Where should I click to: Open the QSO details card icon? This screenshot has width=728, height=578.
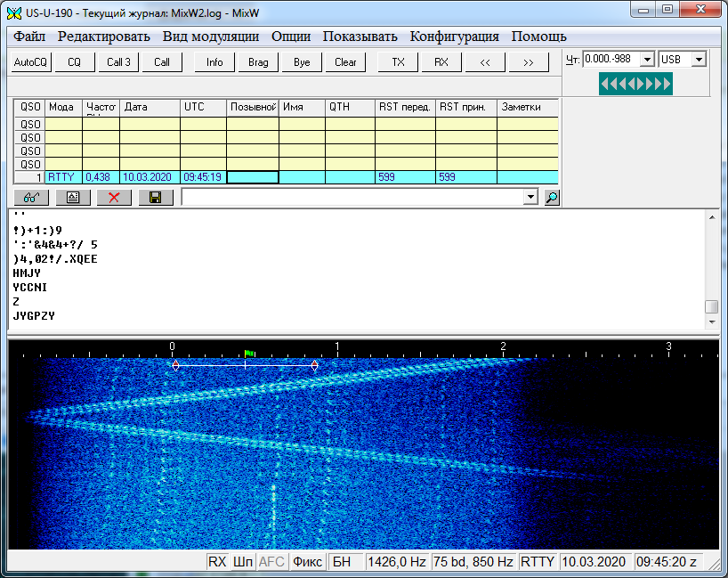click(73, 198)
